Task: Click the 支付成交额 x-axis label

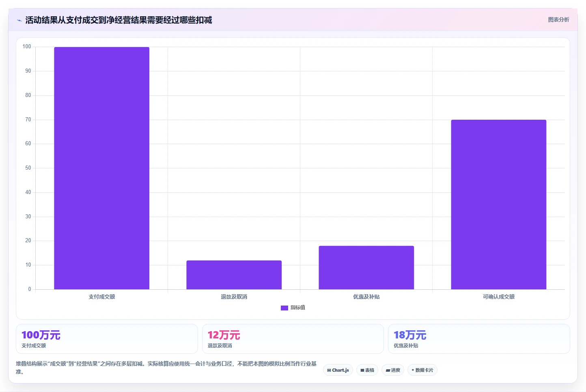Action: pos(101,297)
